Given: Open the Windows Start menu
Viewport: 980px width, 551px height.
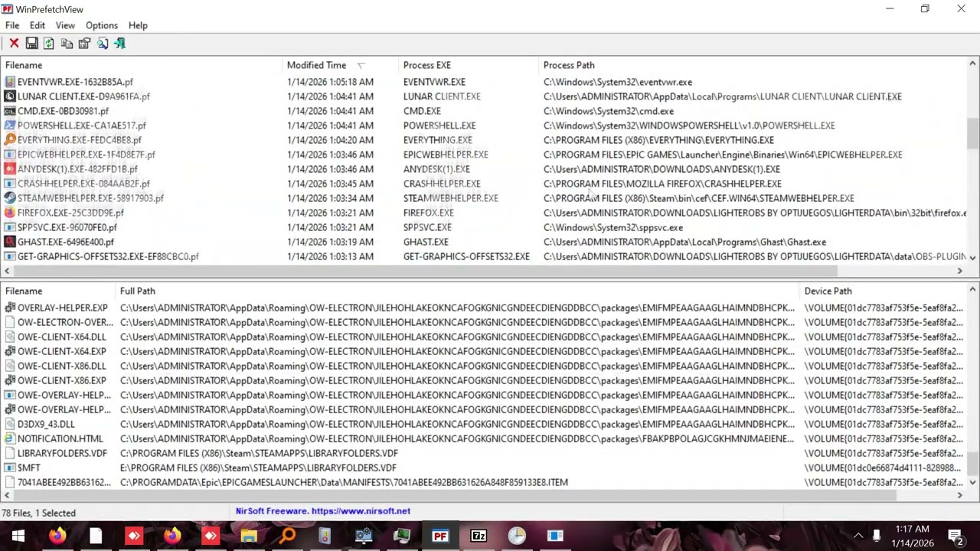Looking at the screenshot, I should coord(18,536).
